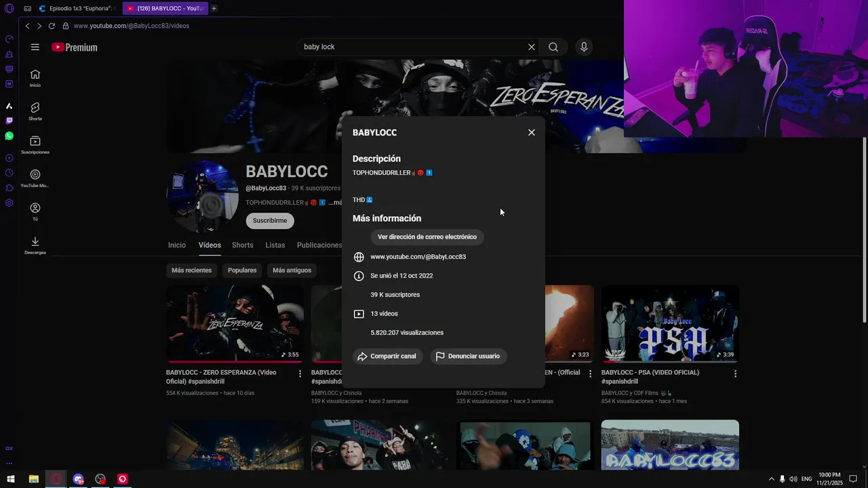The image size is (868, 488).
Task: Open Suscripciones in the YouTube sidebar
Action: [x=35, y=145]
